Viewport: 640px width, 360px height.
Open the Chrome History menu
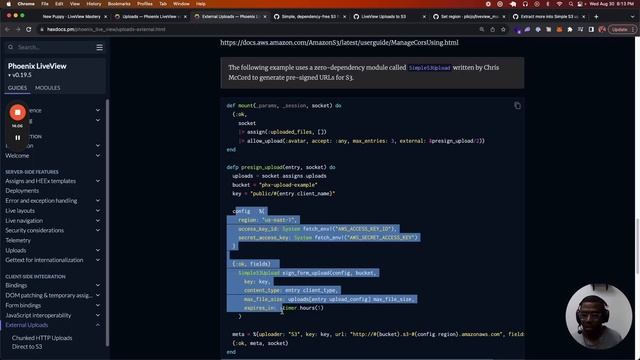pyautogui.click(x=93, y=4)
